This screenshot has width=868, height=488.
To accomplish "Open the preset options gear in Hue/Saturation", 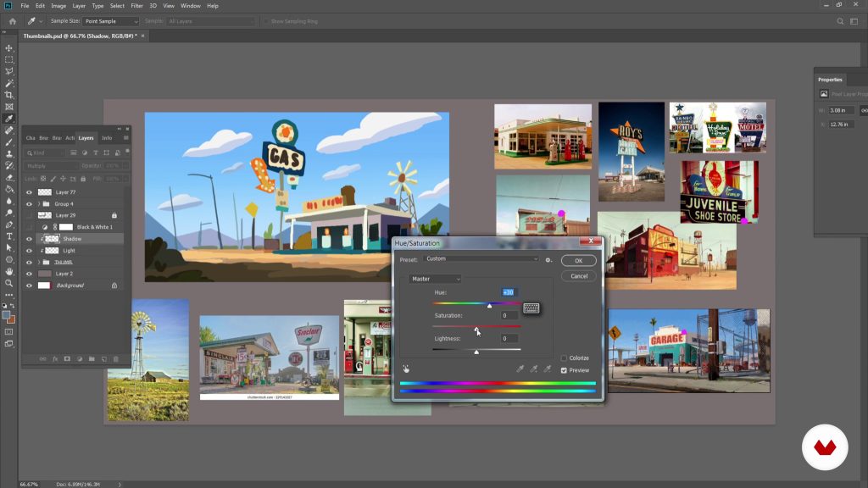I will pos(548,259).
